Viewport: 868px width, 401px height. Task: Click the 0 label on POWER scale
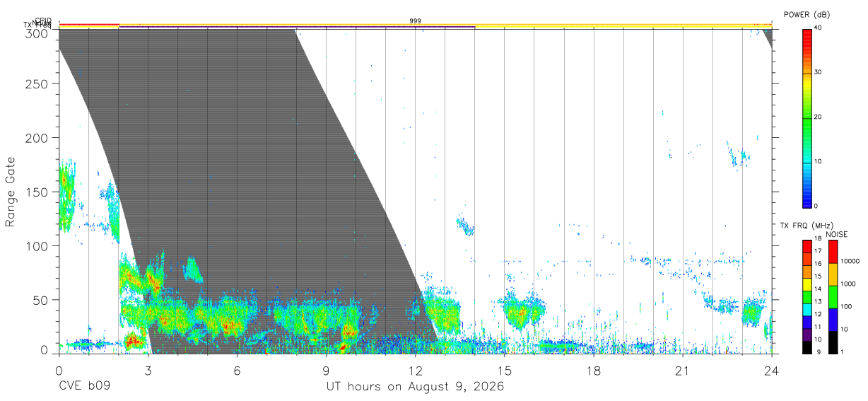coord(816,206)
